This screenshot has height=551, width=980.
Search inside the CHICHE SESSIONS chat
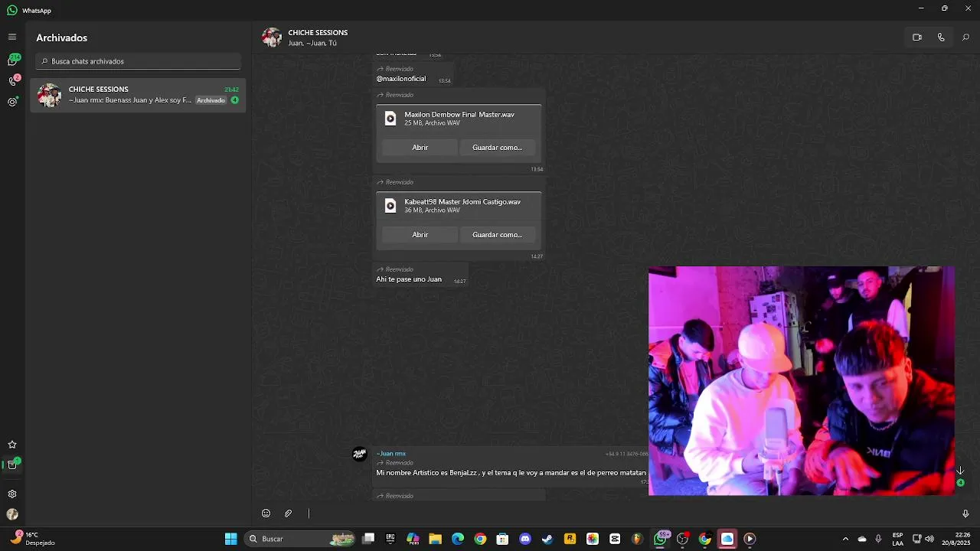pyautogui.click(x=965, y=37)
